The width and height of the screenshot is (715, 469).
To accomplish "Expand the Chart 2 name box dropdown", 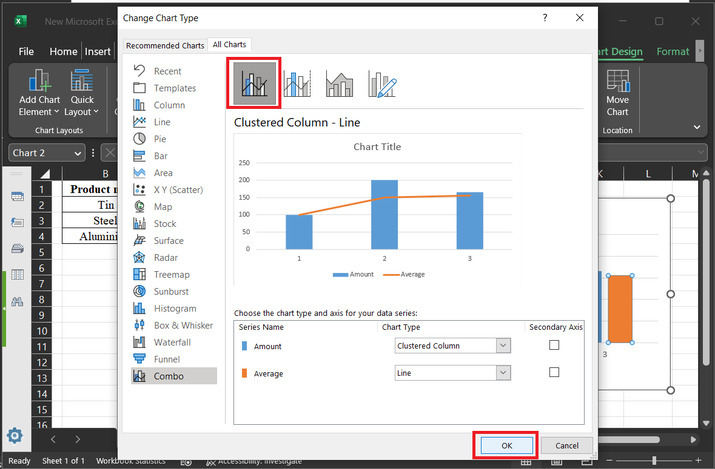I will 78,153.
